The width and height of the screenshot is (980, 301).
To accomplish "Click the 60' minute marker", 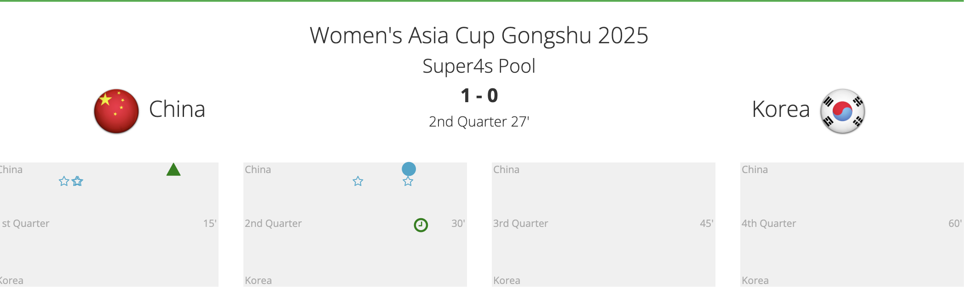I will pos(955,224).
